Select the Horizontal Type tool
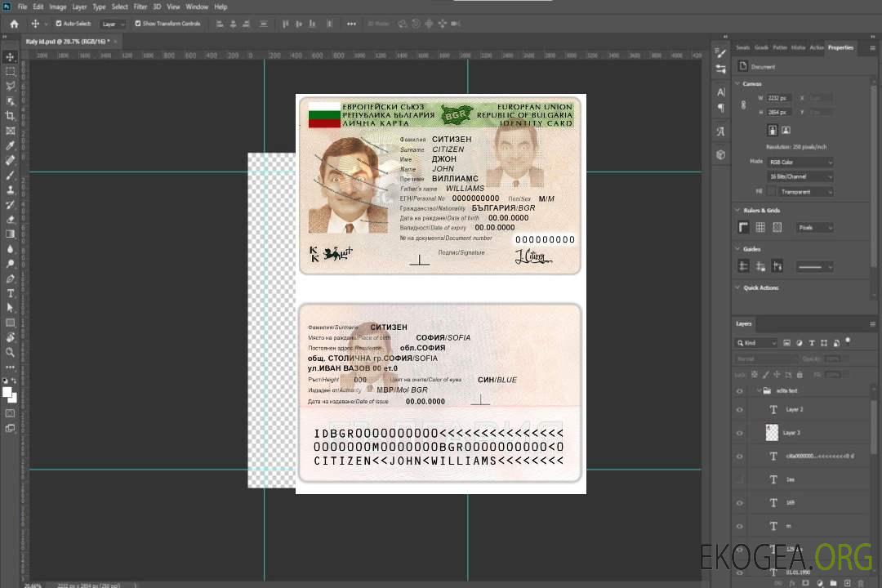The height and width of the screenshot is (588, 882). pyautogui.click(x=10, y=293)
